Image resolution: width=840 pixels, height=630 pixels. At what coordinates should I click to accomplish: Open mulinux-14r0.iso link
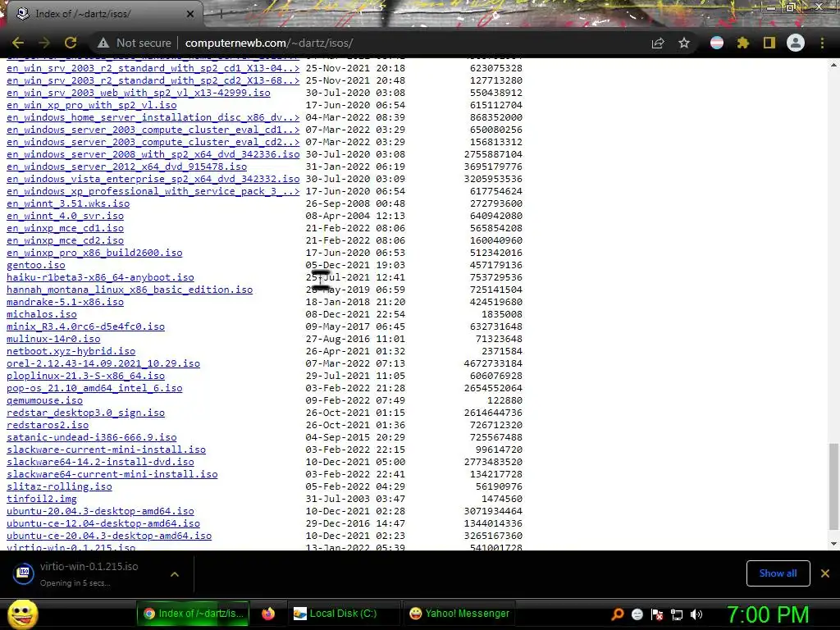click(x=53, y=339)
